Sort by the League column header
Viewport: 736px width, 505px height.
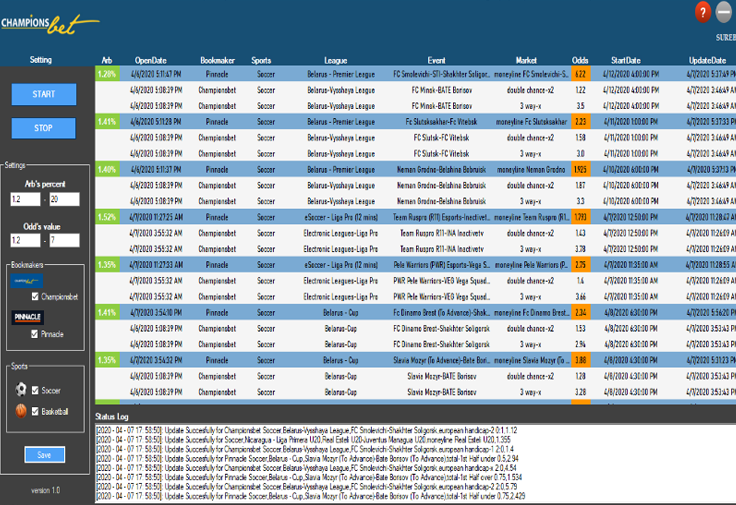click(x=336, y=60)
